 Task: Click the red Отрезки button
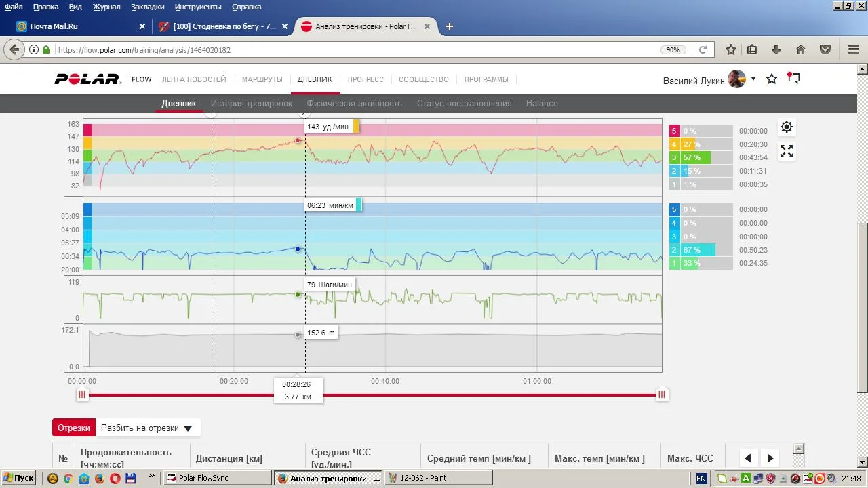point(74,428)
